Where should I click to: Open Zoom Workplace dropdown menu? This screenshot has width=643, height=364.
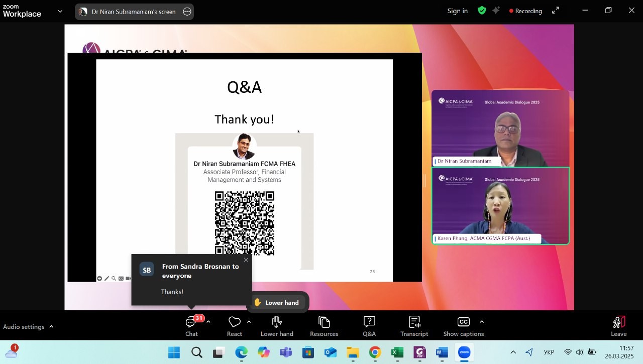[x=60, y=11]
